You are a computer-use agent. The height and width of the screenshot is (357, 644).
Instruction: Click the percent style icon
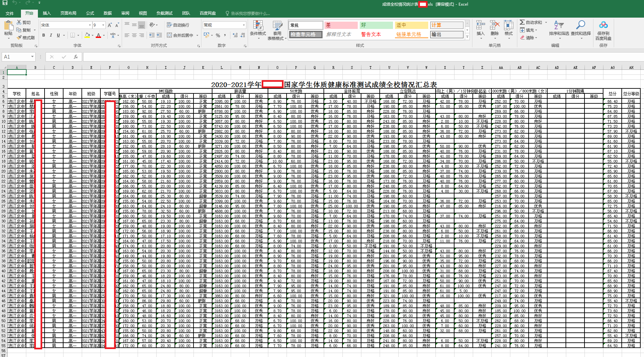click(218, 35)
